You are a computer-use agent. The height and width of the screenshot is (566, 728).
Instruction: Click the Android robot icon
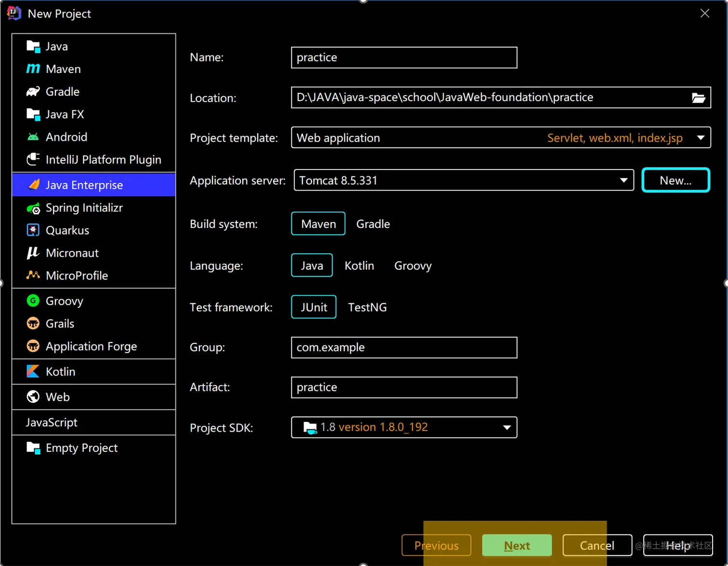point(33,137)
